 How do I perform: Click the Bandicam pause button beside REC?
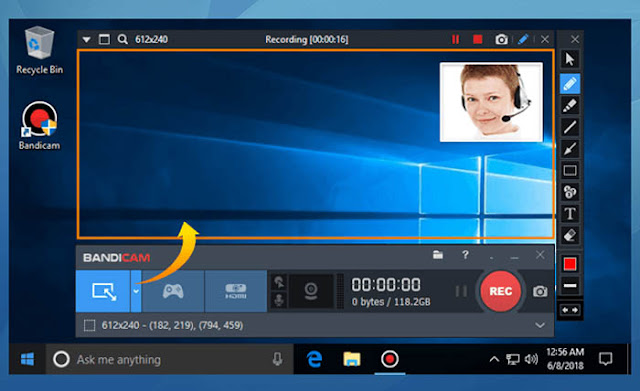[461, 291]
